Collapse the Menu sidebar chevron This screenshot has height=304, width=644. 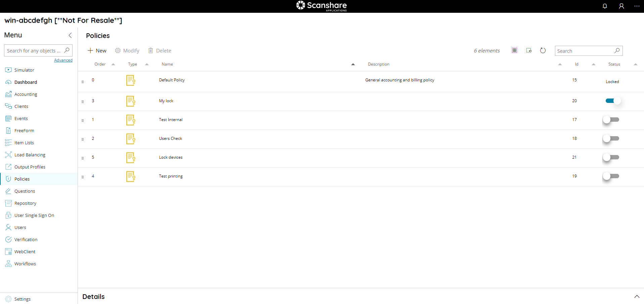point(70,35)
